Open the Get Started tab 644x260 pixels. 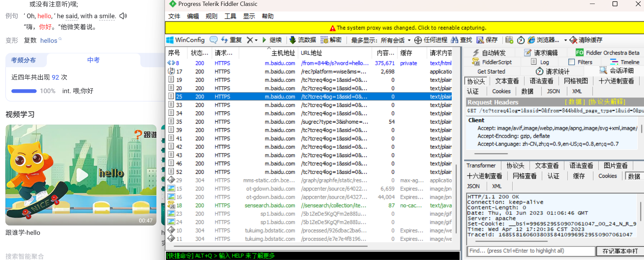(491, 71)
